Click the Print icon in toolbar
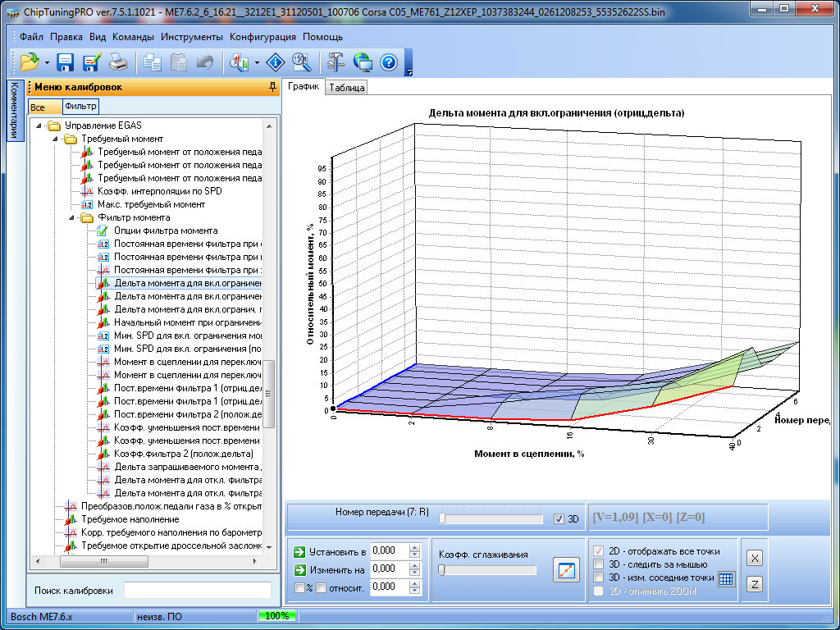This screenshot has width=840, height=630. pyautogui.click(x=118, y=62)
